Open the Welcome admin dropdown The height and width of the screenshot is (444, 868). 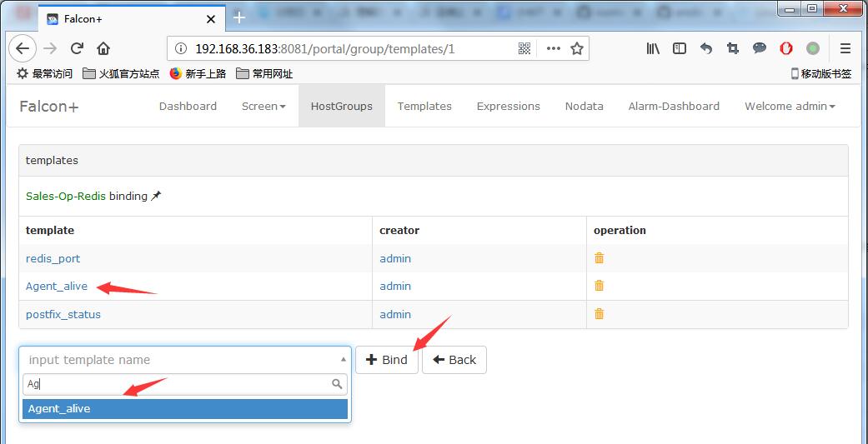[x=789, y=106]
